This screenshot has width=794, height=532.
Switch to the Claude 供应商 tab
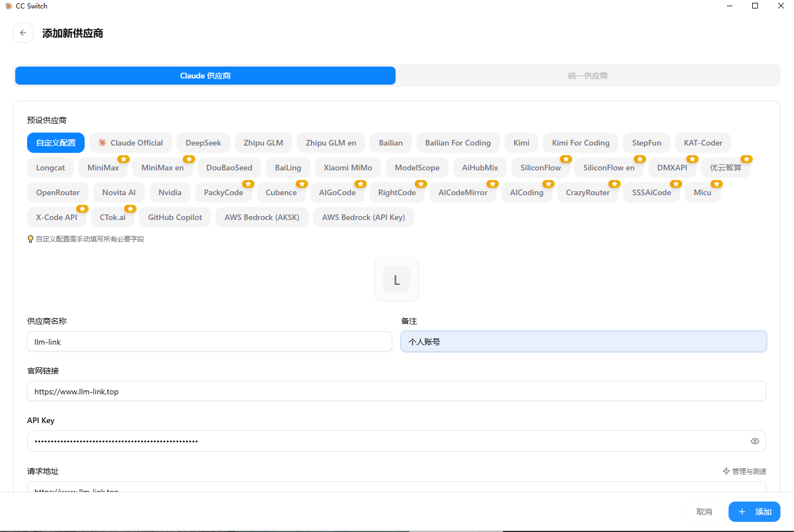tap(205, 76)
